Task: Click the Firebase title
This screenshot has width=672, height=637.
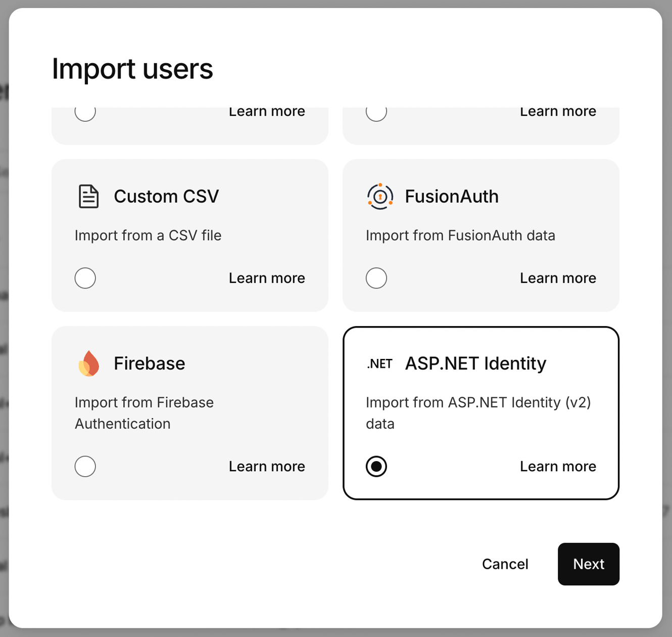Action: click(150, 363)
